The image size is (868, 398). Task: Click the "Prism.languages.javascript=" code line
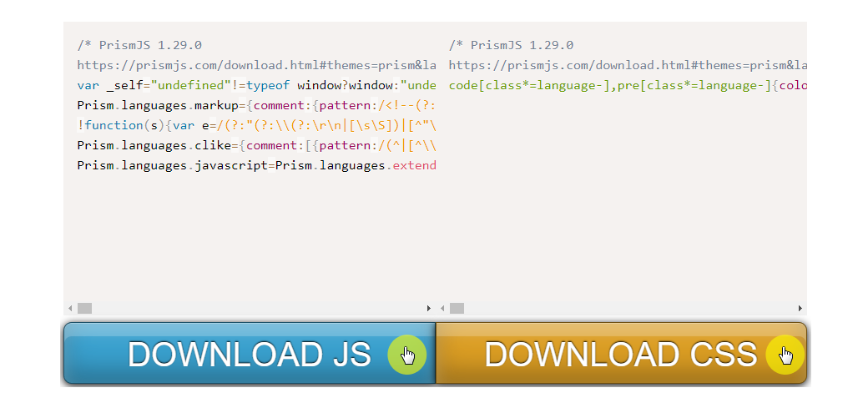(x=257, y=165)
